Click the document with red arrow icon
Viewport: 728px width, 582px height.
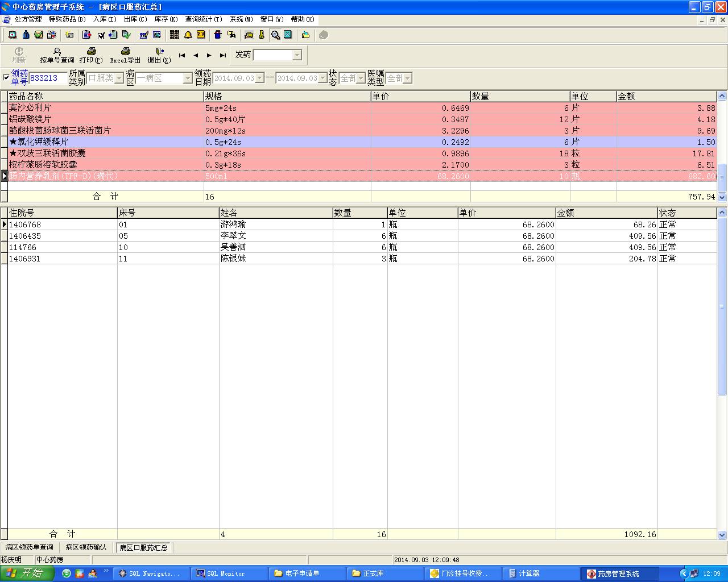pos(87,35)
